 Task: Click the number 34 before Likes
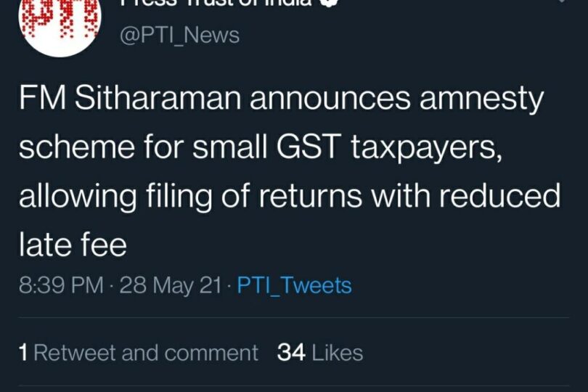(x=290, y=353)
